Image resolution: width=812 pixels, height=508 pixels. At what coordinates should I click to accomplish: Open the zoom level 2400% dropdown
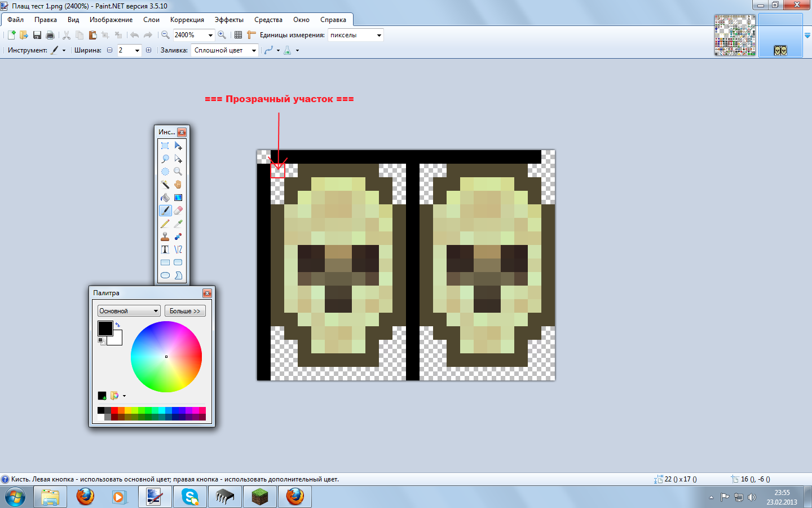pos(210,35)
